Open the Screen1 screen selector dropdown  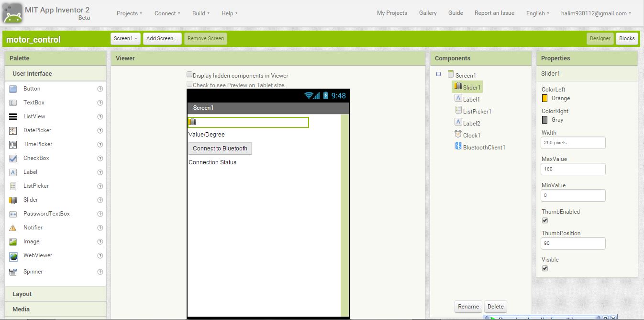point(125,38)
